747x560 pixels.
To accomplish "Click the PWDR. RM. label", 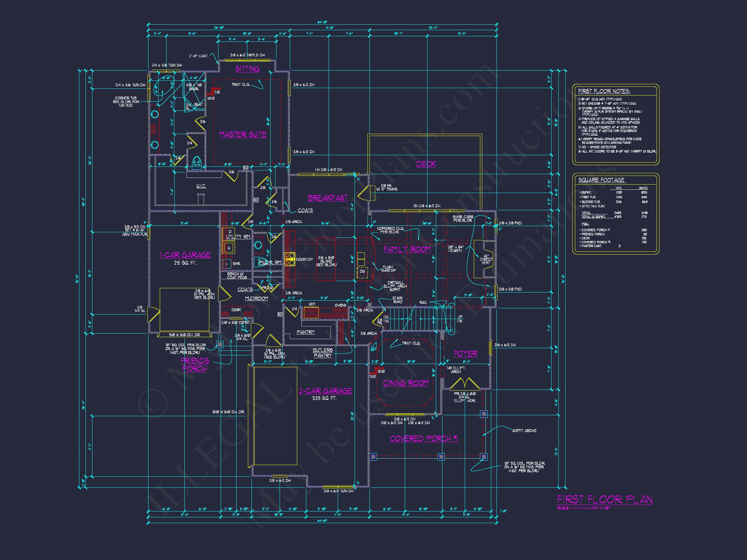I will pyautogui.click(x=270, y=262).
